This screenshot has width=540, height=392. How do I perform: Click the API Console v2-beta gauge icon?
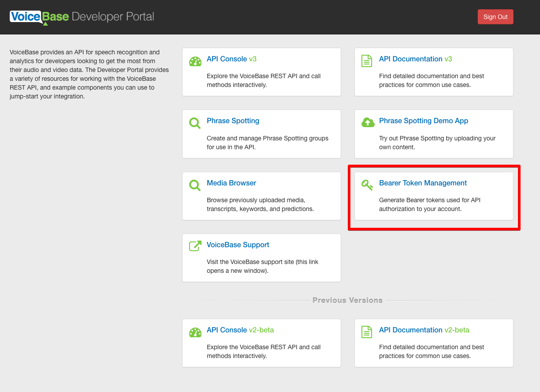click(x=195, y=332)
